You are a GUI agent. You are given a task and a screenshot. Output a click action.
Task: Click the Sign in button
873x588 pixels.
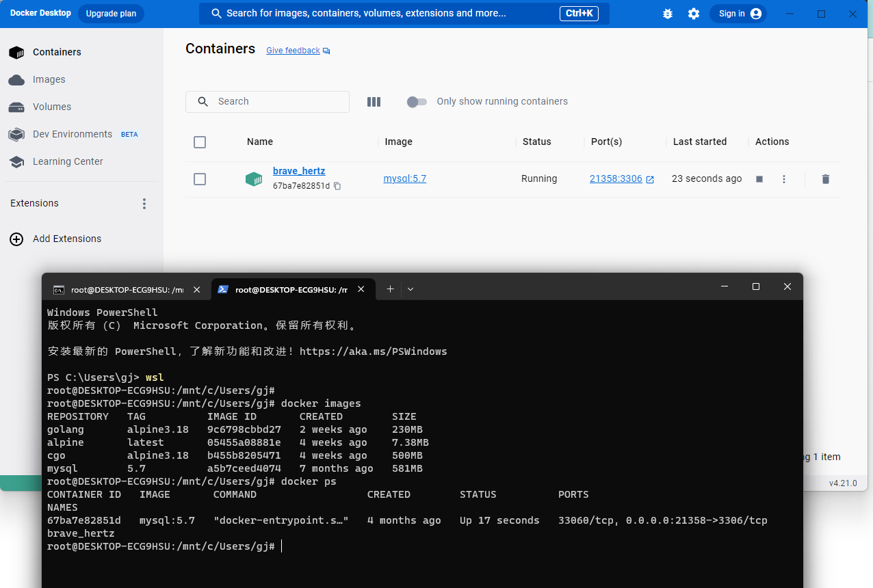click(738, 14)
